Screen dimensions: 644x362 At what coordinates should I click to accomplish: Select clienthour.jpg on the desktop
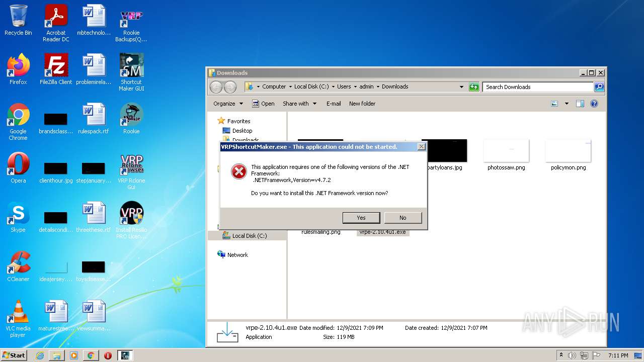[56, 172]
